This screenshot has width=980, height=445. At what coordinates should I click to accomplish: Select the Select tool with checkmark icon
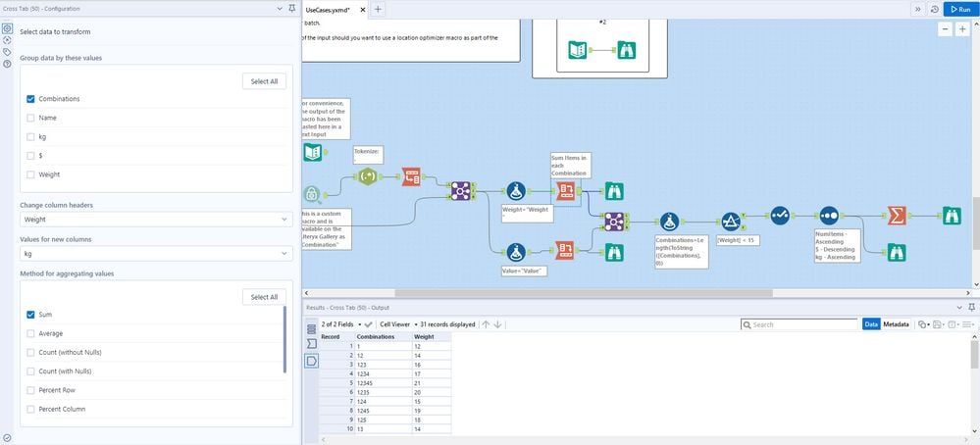(x=780, y=216)
